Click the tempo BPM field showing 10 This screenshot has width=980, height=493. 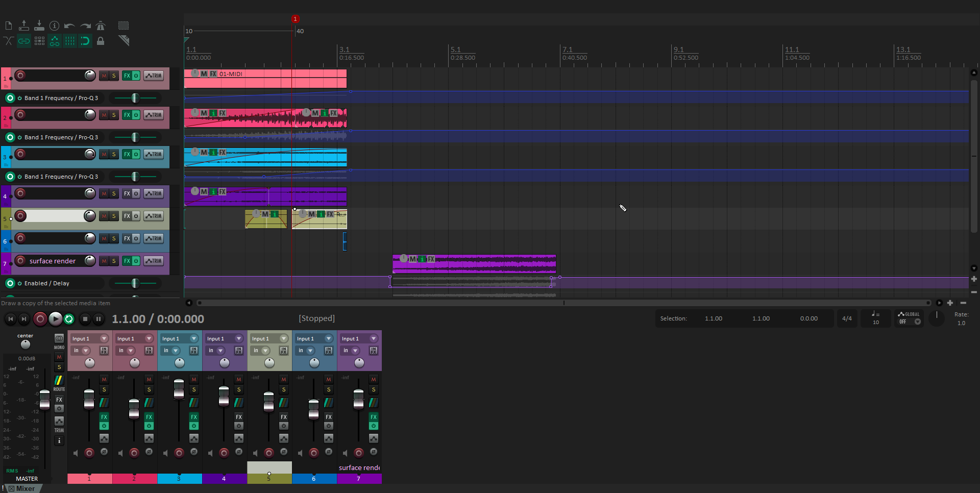[876, 322]
